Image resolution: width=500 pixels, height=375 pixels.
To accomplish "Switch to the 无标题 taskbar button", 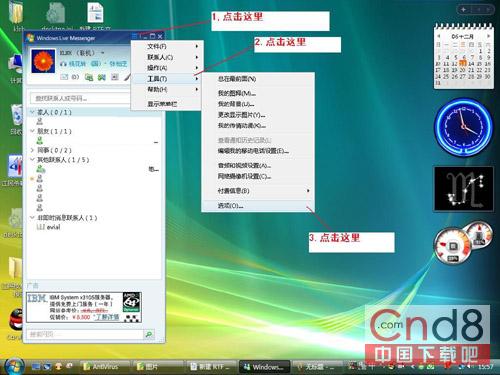I will [x=317, y=367].
